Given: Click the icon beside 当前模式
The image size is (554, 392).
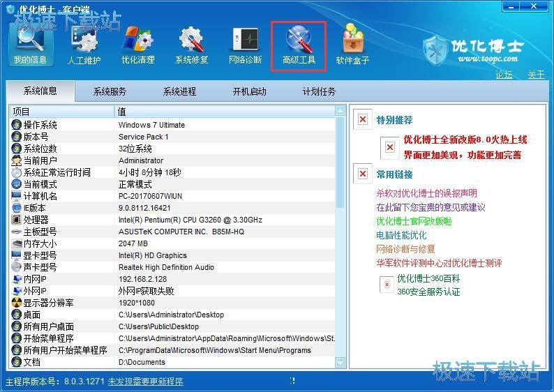Looking at the screenshot, I should coord(16,184).
